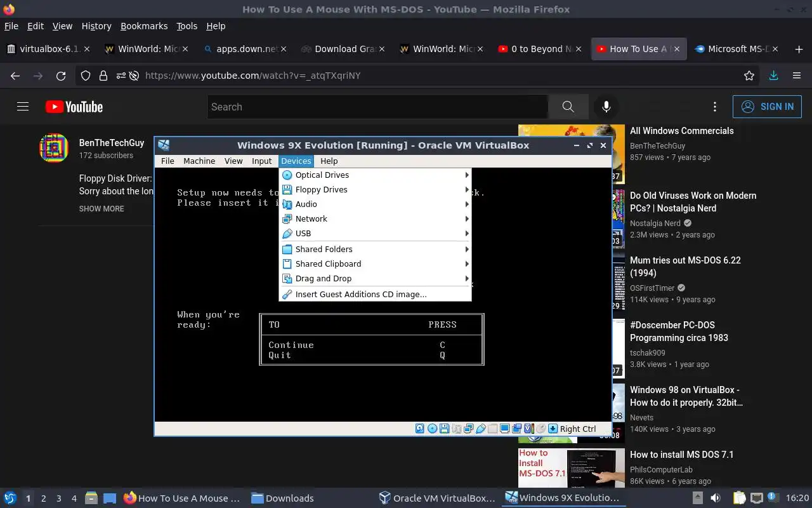Viewport: 812px width, 508px height.
Task: Open VirtualBox View menu
Action: coord(233,161)
